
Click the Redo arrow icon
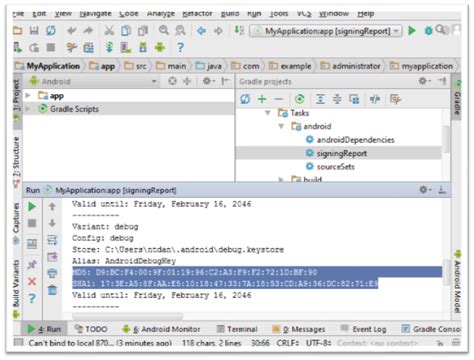pyautogui.click(x=88, y=31)
